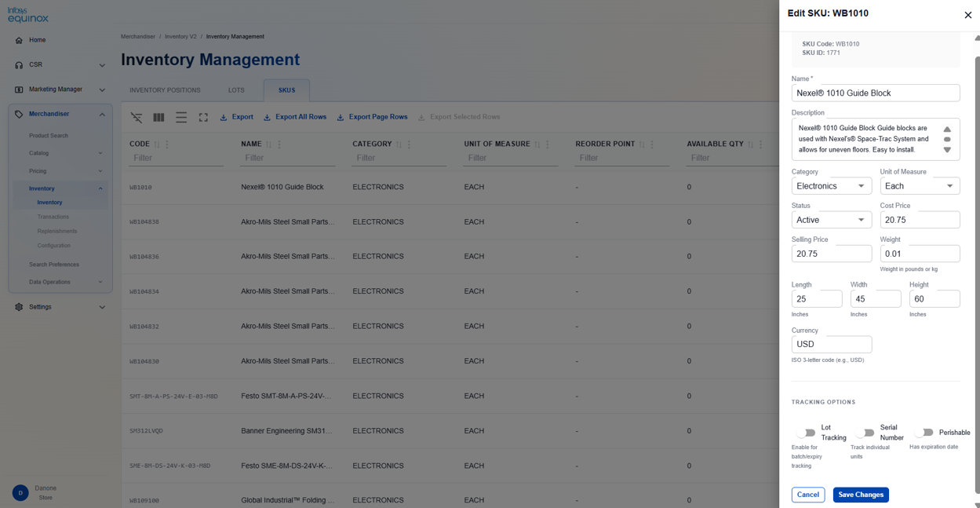The width and height of the screenshot is (980, 508).
Task: Collapse the Inventory submenu chevron
Action: pyautogui.click(x=100, y=188)
